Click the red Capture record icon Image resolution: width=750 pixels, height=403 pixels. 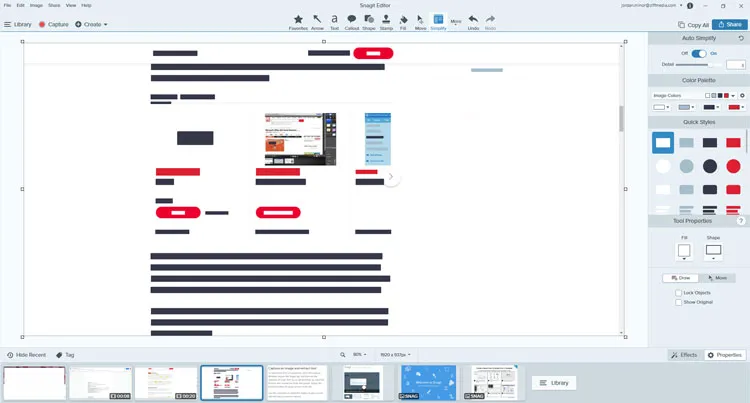tap(42, 24)
